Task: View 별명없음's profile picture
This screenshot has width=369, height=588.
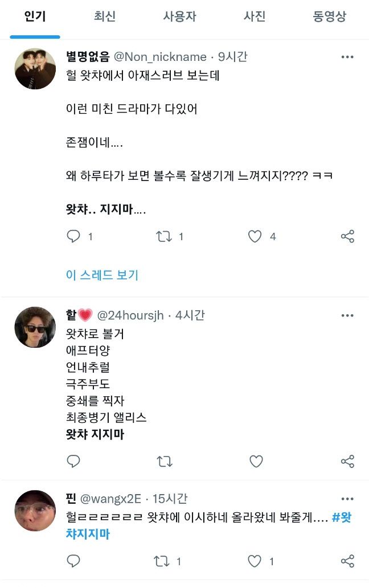Action: coord(34,68)
